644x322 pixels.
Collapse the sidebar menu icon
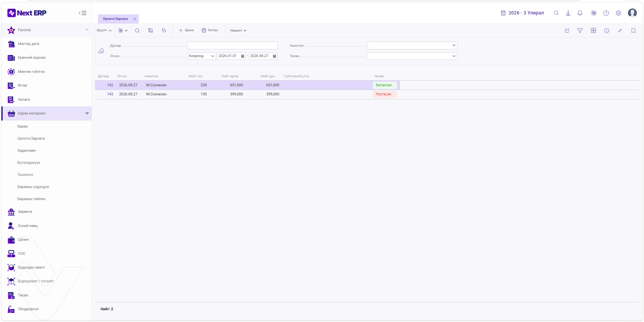83,13
